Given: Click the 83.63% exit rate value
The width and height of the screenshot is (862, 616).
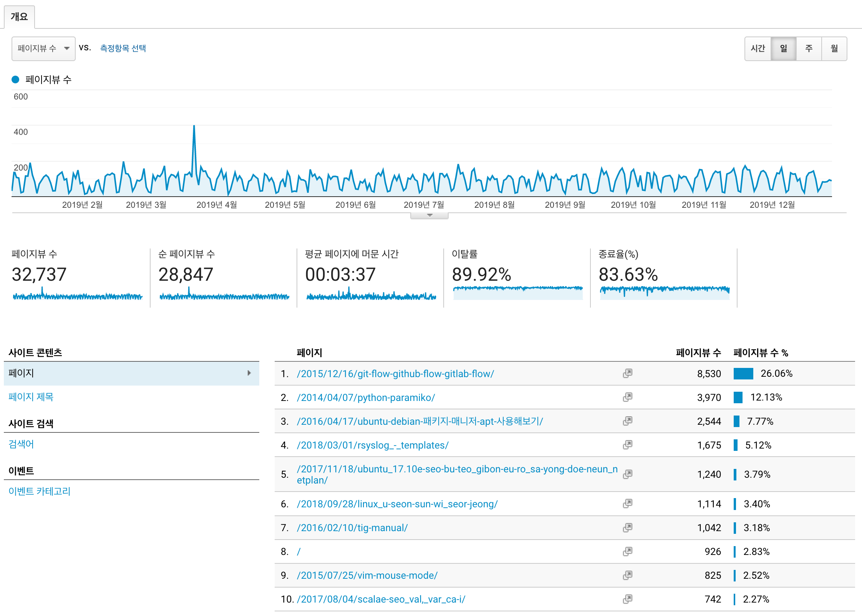Looking at the screenshot, I should click(x=628, y=274).
